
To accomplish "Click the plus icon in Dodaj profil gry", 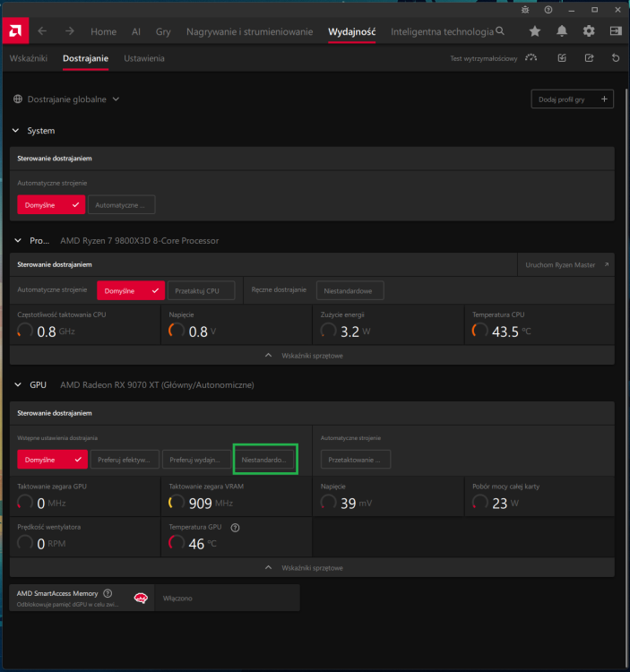I will pyautogui.click(x=604, y=99).
